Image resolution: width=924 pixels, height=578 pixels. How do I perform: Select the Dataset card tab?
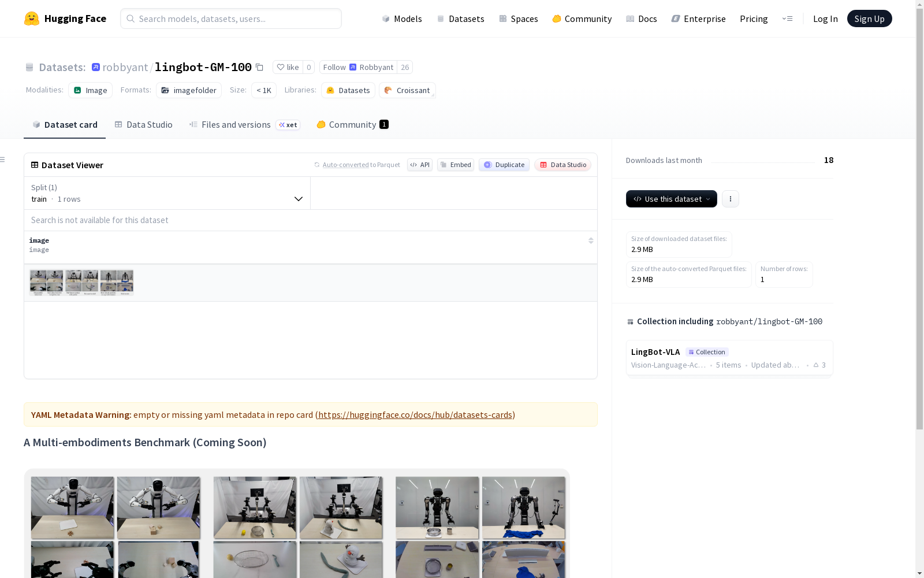[65, 124]
